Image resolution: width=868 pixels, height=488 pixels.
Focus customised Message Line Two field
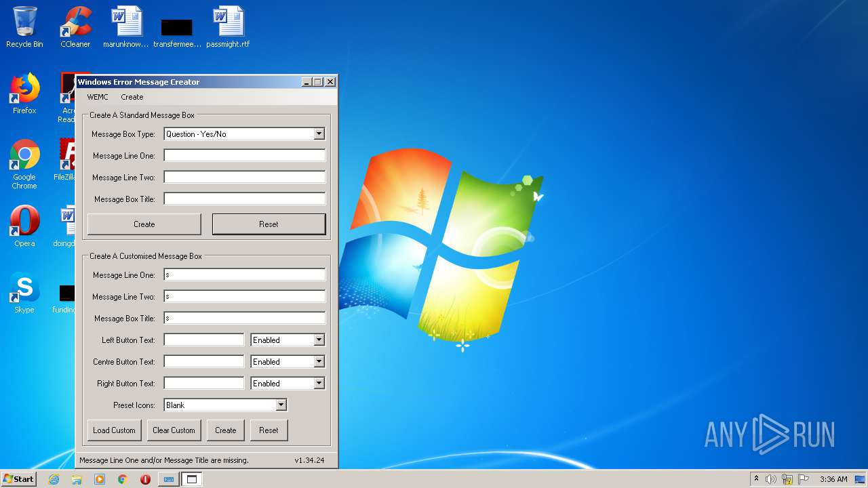(245, 297)
